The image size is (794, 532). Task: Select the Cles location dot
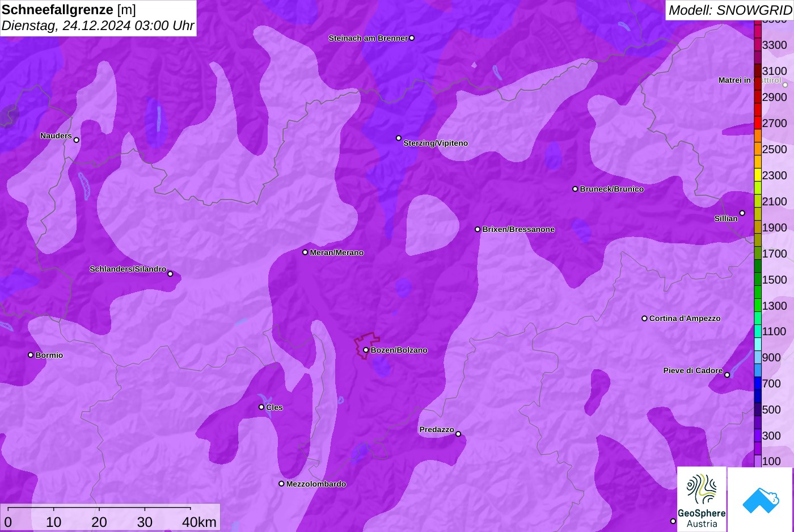[261, 407]
